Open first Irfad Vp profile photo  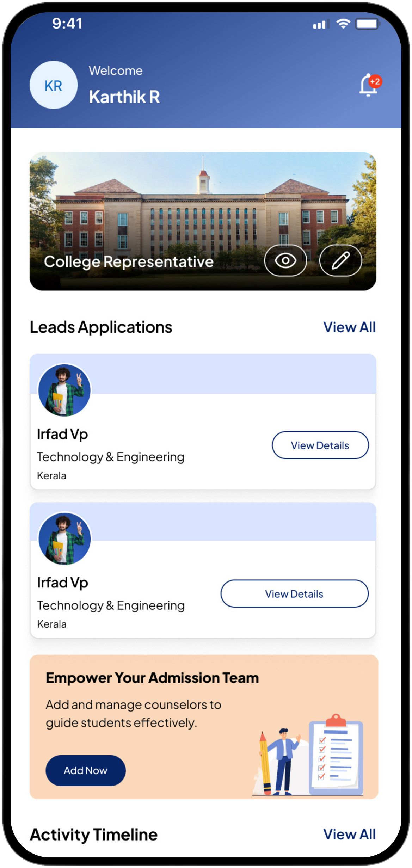pos(64,390)
